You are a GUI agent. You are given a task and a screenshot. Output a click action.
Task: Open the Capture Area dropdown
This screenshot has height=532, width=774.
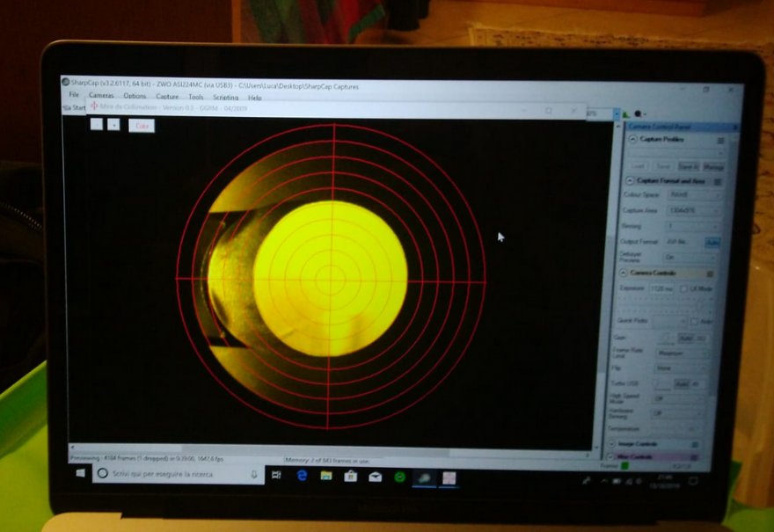pos(693,210)
